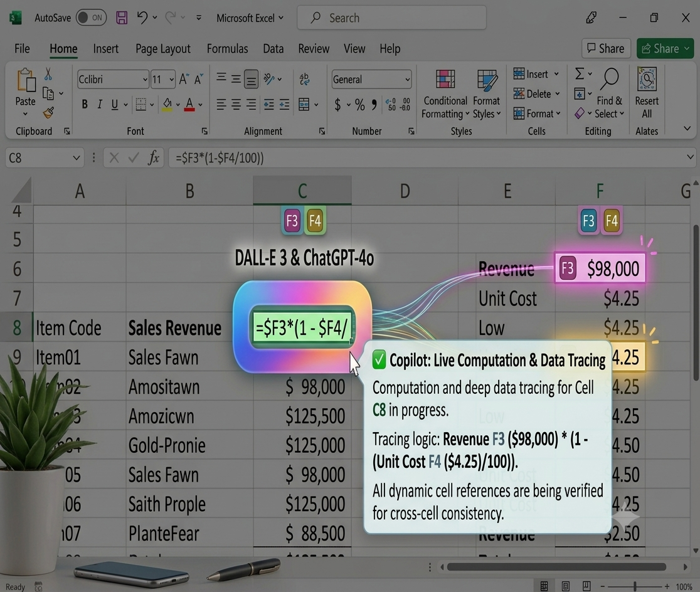
Task: Open the Name Box dropdown for C8
Action: [77, 157]
